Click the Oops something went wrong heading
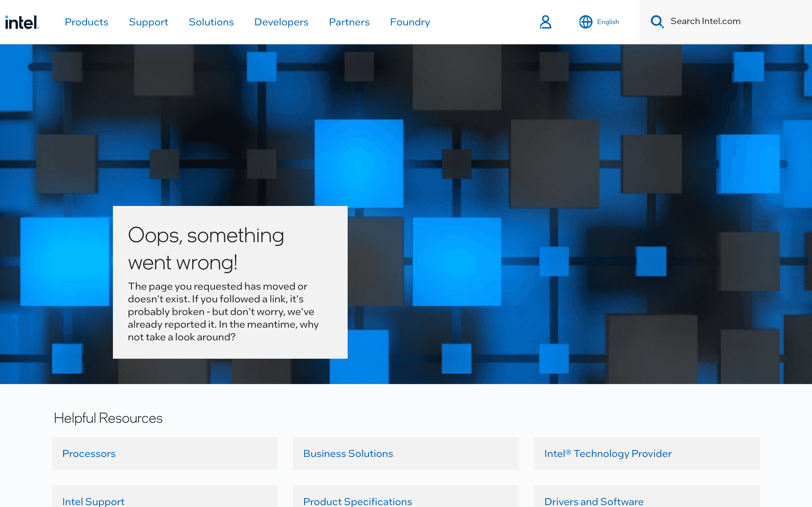The width and height of the screenshot is (812, 507). click(x=206, y=248)
